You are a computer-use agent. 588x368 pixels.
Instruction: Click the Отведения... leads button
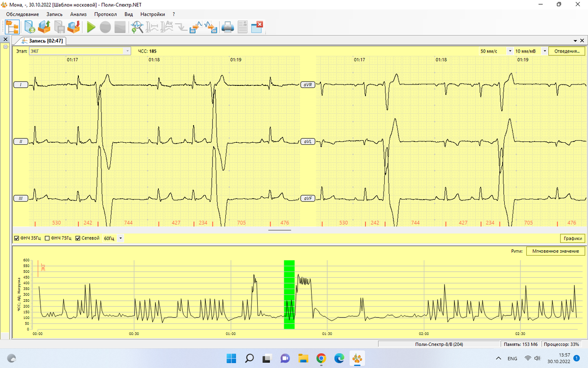coord(566,51)
